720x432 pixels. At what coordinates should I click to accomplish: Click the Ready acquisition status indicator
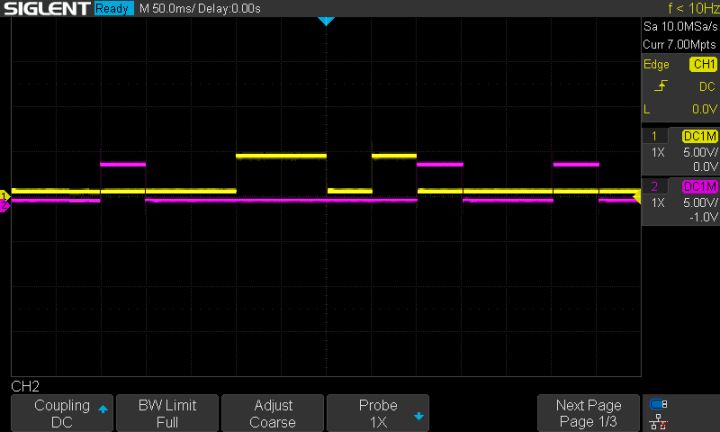point(113,8)
